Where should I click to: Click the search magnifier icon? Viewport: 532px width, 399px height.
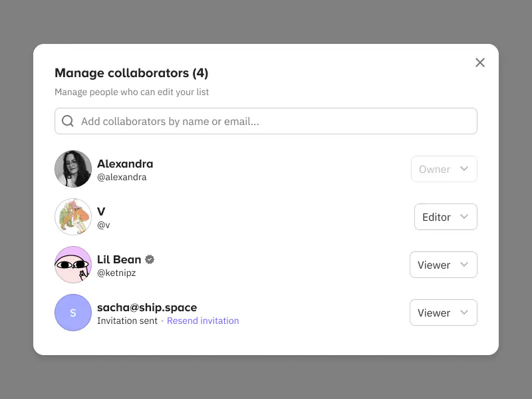click(68, 121)
